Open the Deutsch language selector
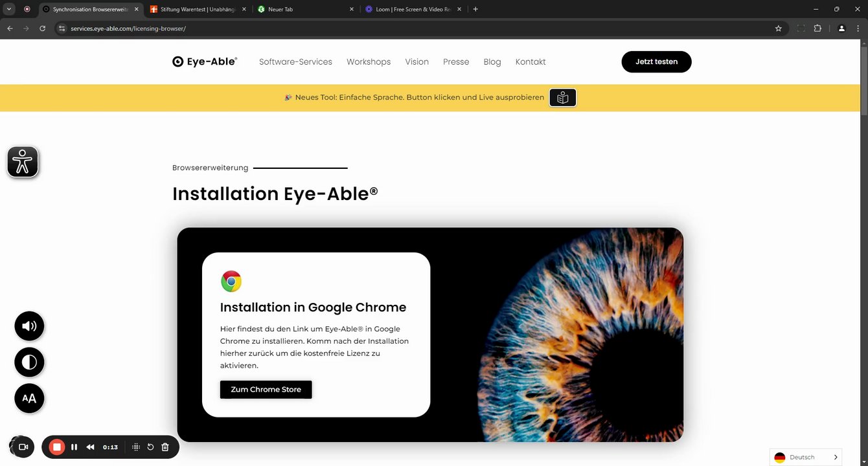 (806, 457)
